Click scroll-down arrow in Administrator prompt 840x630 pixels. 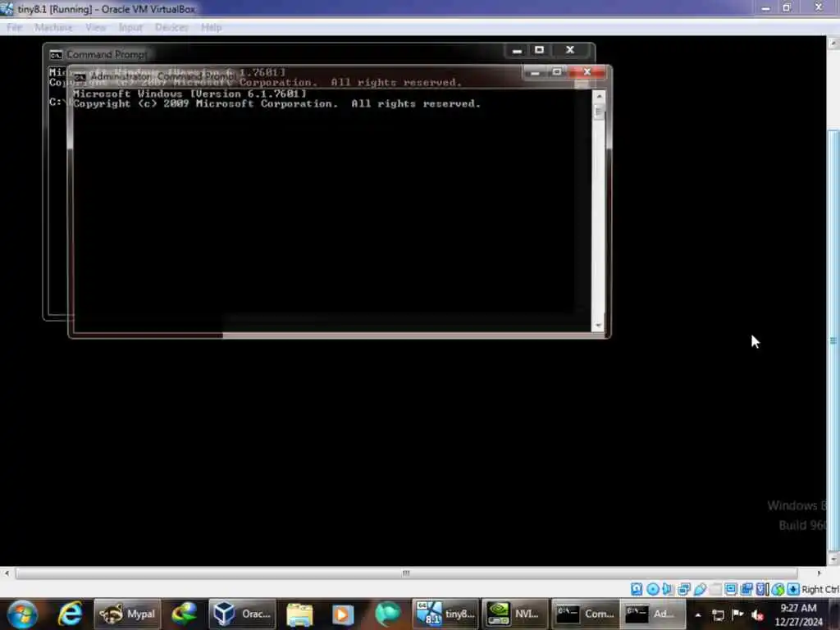[x=598, y=325]
